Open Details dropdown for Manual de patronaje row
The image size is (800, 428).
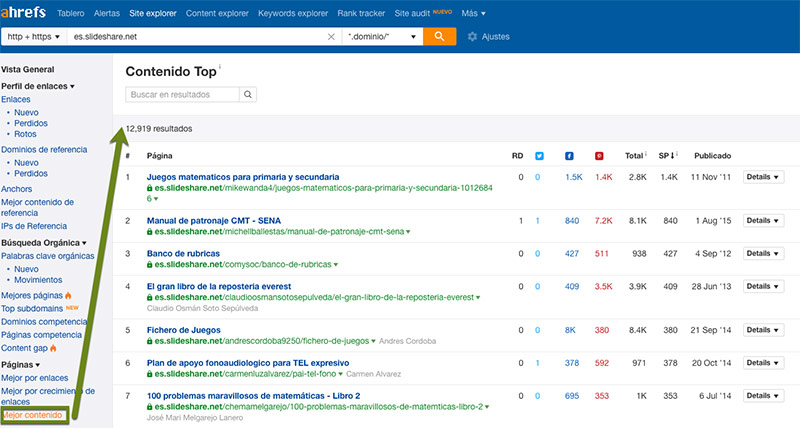pos(763,221)
